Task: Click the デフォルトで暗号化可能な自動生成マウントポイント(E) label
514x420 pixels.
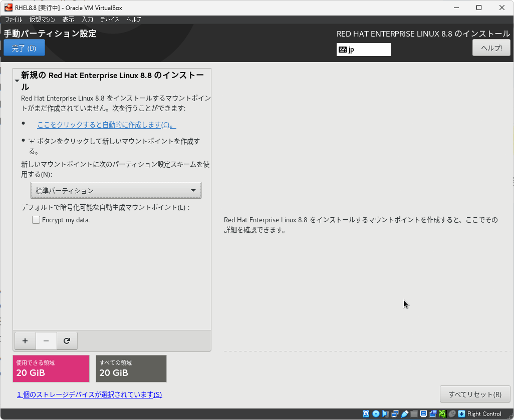Action: pyautogui.click(x=105, y=207)
